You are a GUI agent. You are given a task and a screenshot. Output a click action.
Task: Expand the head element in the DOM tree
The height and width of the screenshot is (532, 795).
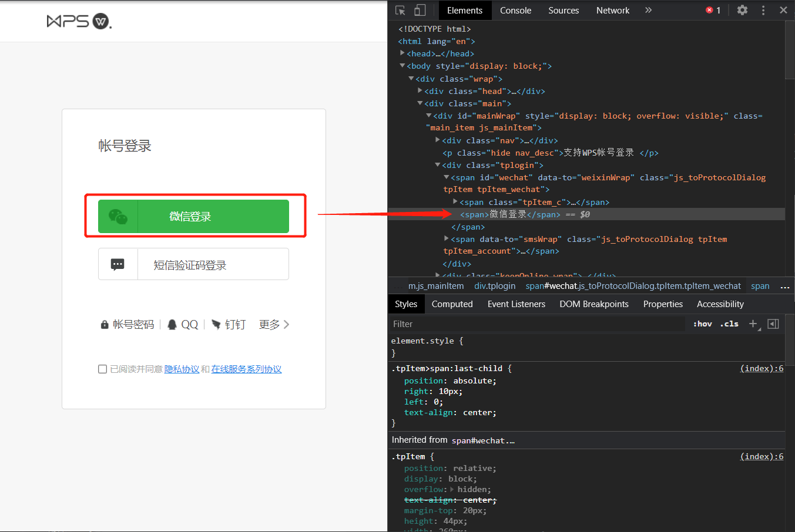coord(402,53)
